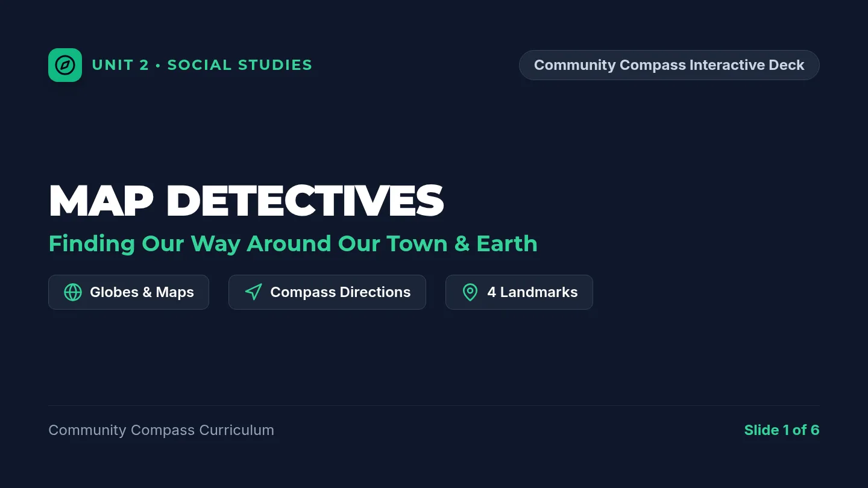Click the Community Compass Interactive Deck badge
868x488 pixels.
point(669,65)
